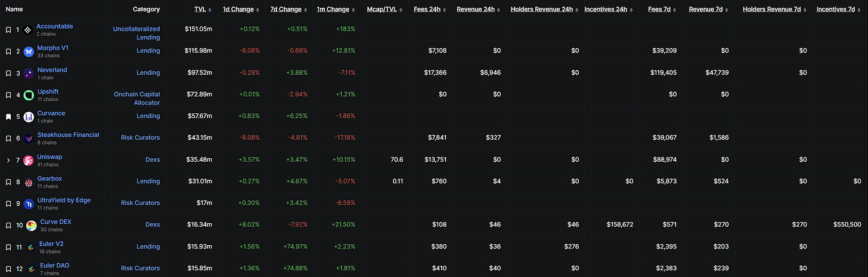Sort by Fees 7d column
Viewport: 868px width, 277px height.
tap(662, 10)
